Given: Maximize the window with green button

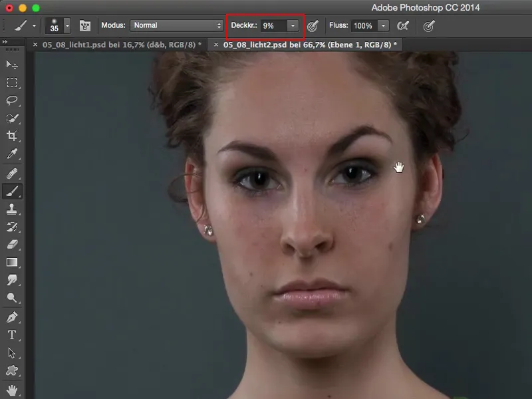Looking at the screenshot, I should pyautogui.click(x=36, y=8).
